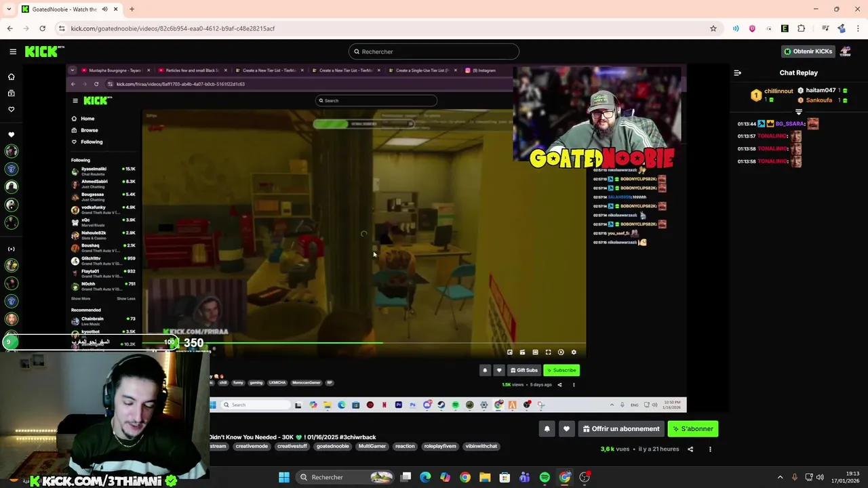Share the video with share icon
This screenshot has height=488, width=868.
pyautogui.click(x=690, y=449)
